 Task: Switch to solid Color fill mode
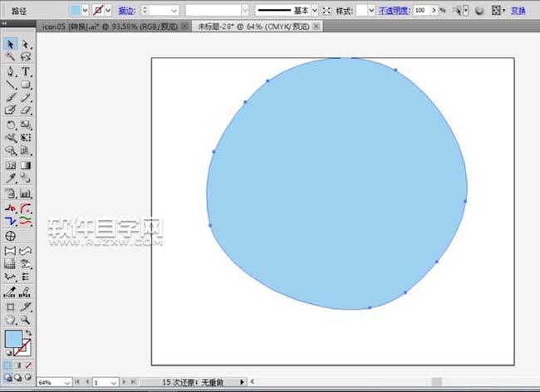(x=7, y=365)
